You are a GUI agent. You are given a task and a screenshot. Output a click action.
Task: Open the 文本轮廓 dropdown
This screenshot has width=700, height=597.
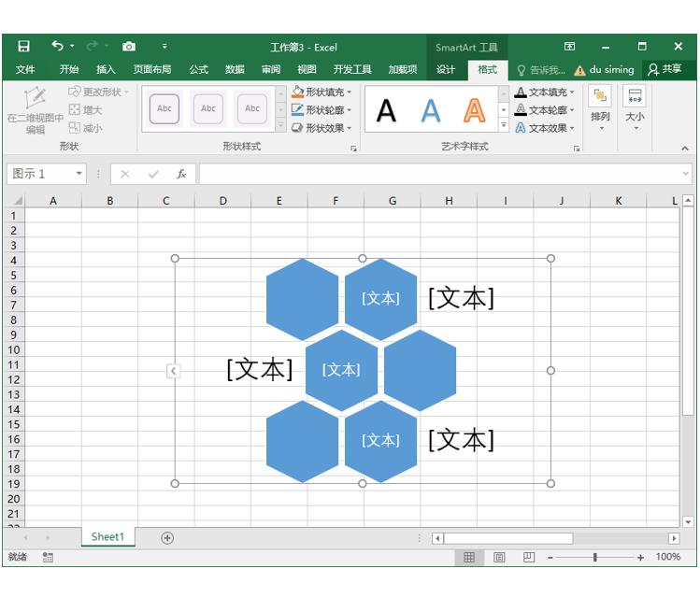[x=544, y=109]
